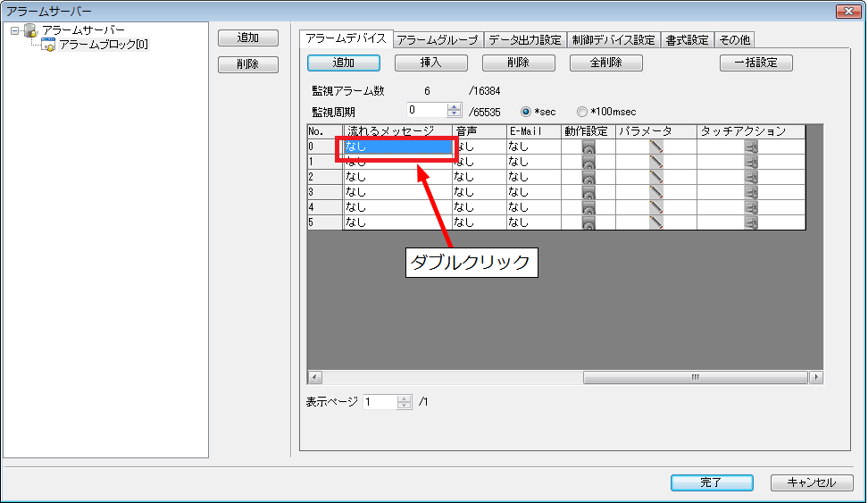Switch to the アラームグループ tab
Image resolution: width=868 pixels, height=503 pixels.
click(438, 40)
